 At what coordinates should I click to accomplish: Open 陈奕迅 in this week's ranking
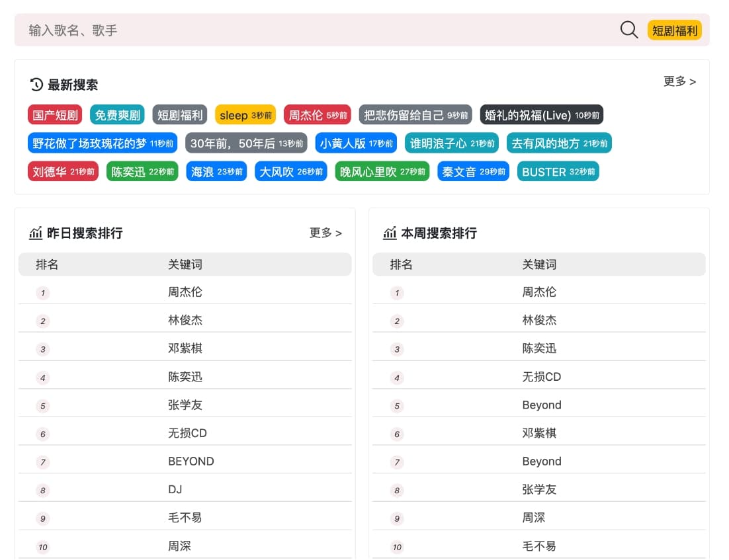point(539,348)
